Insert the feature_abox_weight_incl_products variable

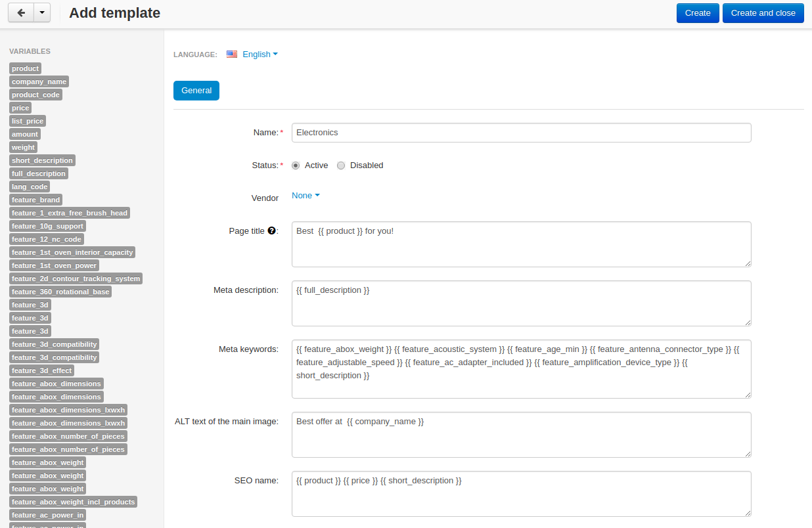click(x=73, y=502)
